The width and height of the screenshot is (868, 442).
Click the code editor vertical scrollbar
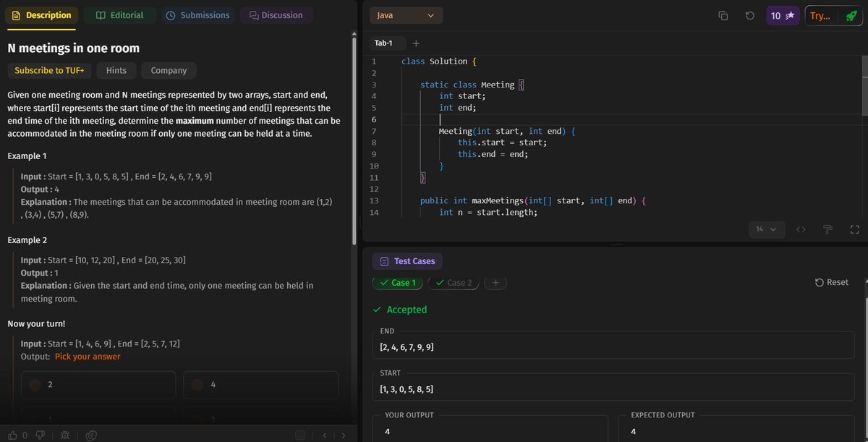coord(864,85)
